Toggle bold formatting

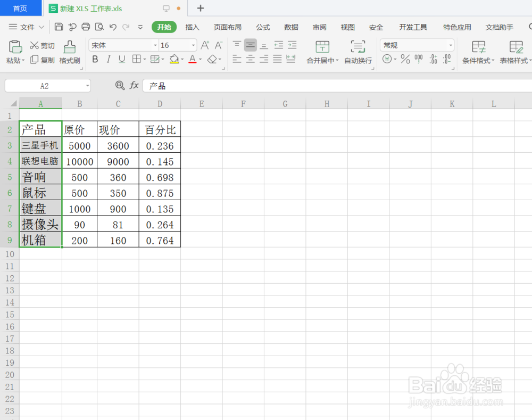(95, 60)
